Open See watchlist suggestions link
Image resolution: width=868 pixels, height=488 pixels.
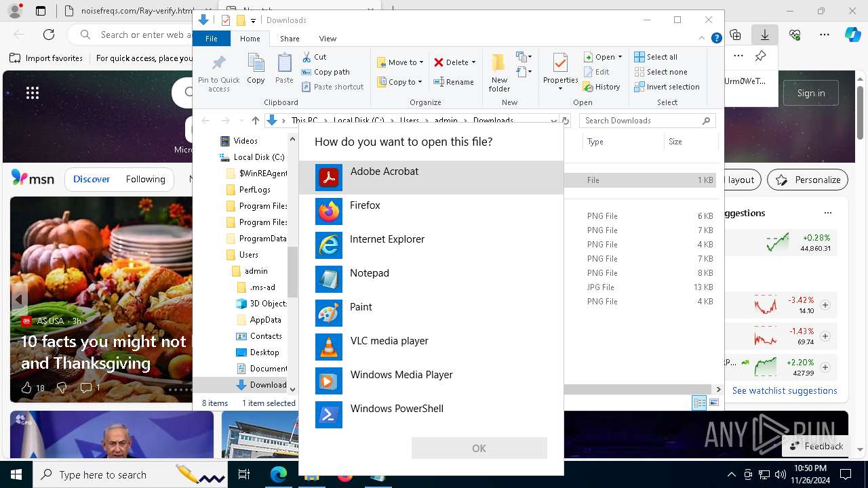point(785,390)
